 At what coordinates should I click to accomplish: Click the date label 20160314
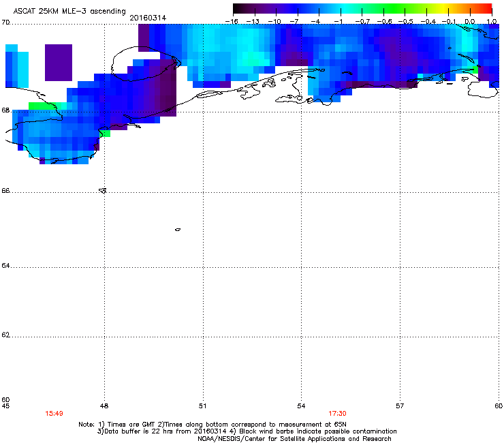[148, 18]
